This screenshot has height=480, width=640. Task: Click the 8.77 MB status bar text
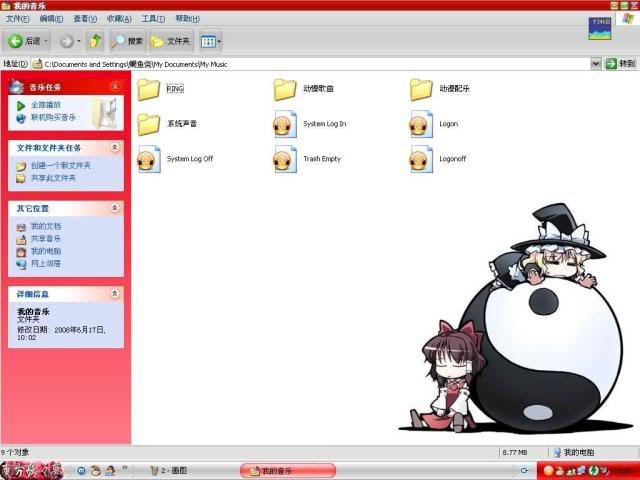click(x=515, y=452)
